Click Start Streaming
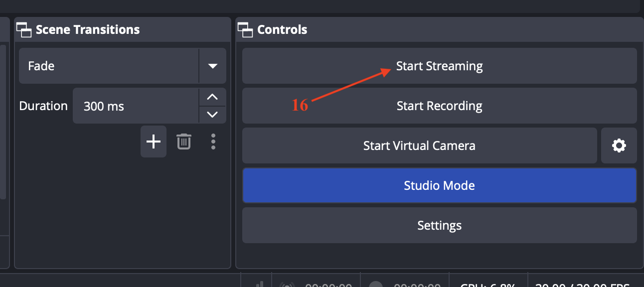 point(439,66)
